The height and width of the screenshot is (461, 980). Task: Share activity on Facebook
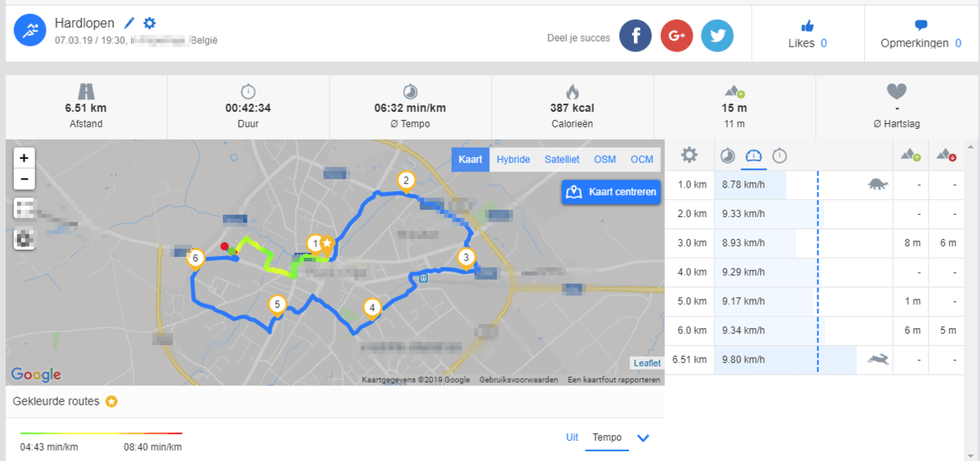[635, 36]
